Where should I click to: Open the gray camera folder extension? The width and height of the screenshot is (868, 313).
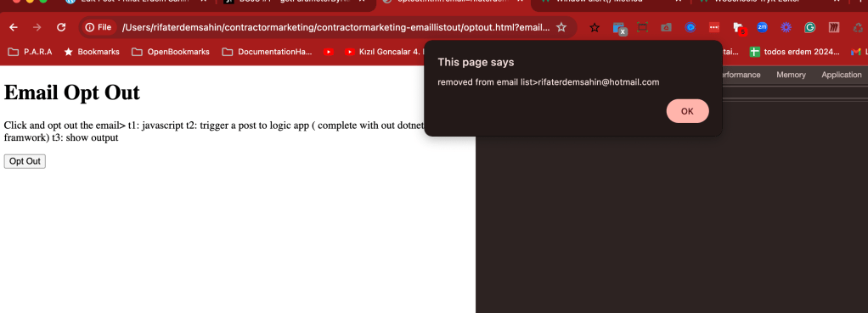(x=667, y=27)
